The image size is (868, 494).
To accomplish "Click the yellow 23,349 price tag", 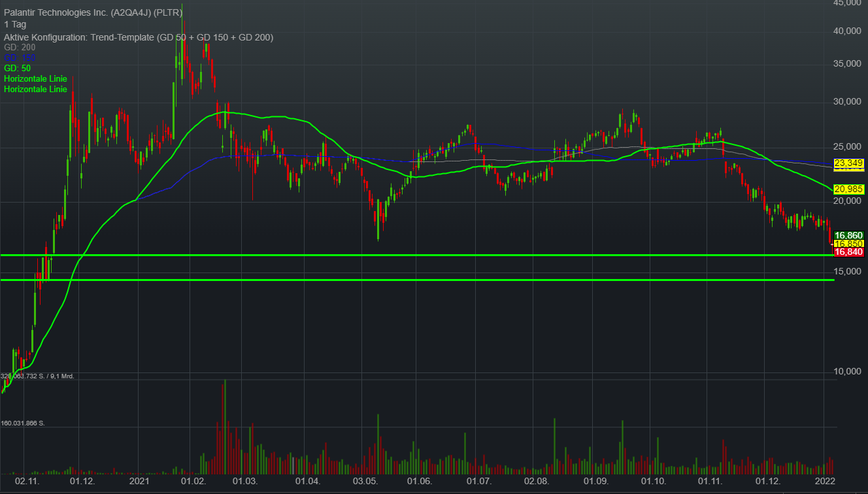I will click(x=849, y=163).
